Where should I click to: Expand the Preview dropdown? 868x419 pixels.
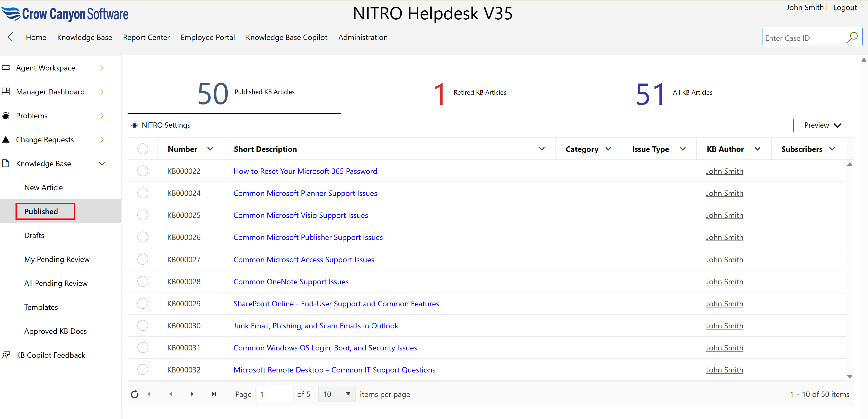pos(823,125)
